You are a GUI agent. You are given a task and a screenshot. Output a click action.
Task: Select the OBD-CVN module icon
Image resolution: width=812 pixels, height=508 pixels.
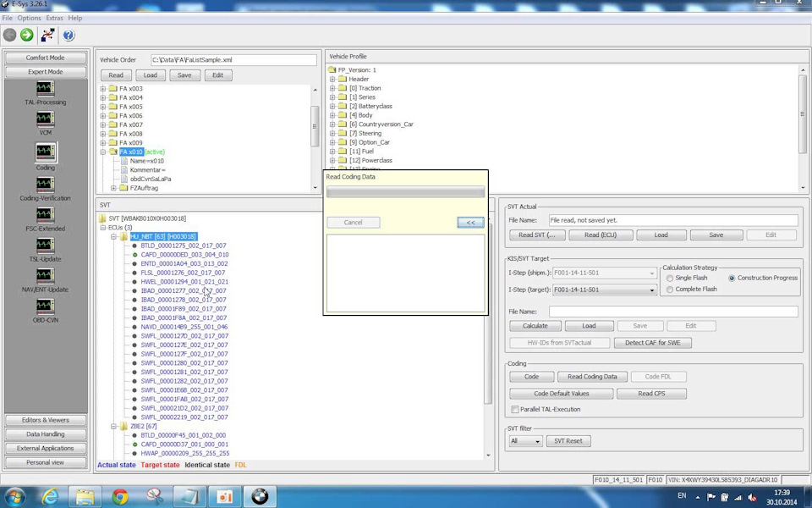tap(46, 306)
